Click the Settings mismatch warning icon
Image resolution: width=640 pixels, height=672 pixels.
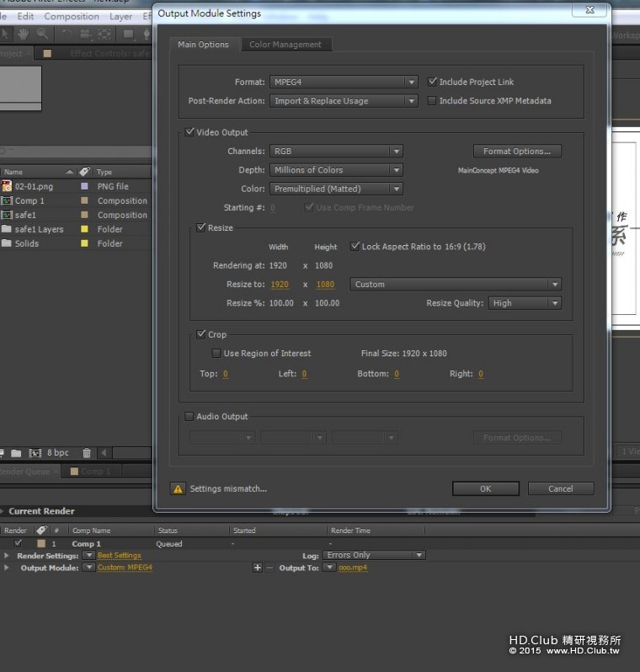click(x=178, y=488)
